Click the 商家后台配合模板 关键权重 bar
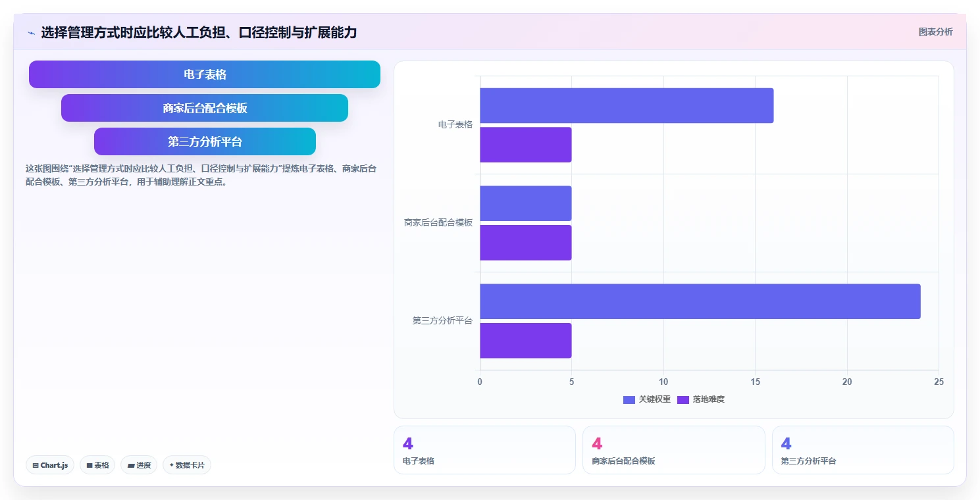 [x=526, y=203]
